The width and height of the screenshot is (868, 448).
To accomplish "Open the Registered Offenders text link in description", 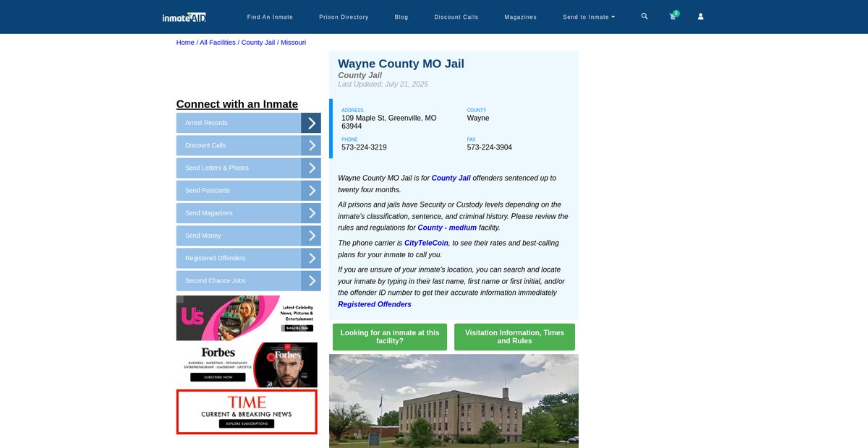I will [375, 304].
